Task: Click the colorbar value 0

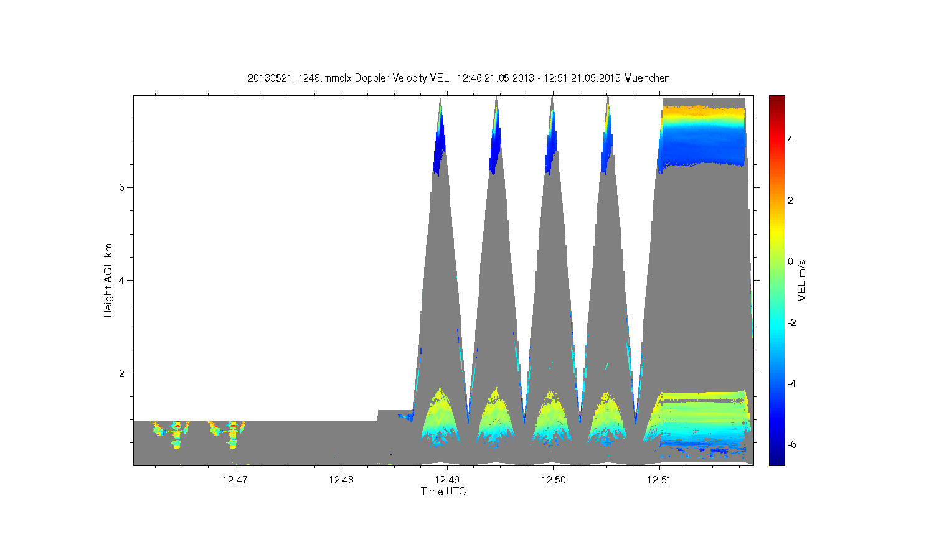Action: click(790, 261)
